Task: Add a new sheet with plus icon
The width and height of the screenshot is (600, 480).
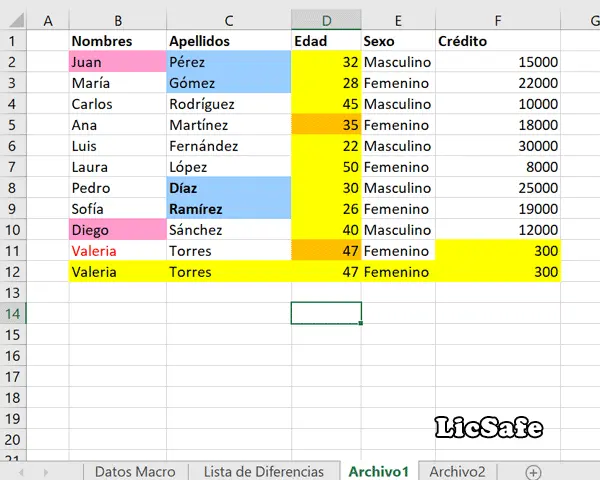Action: tap(533, 472)
